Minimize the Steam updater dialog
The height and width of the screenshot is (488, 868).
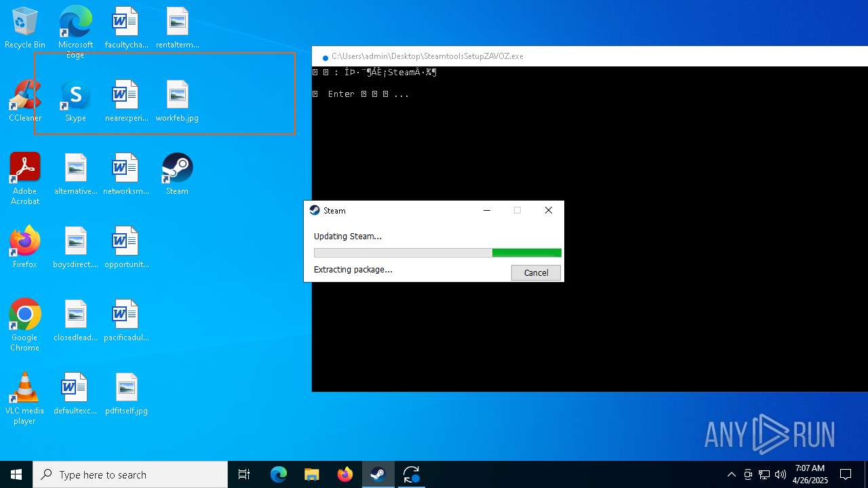click(486, 210)
